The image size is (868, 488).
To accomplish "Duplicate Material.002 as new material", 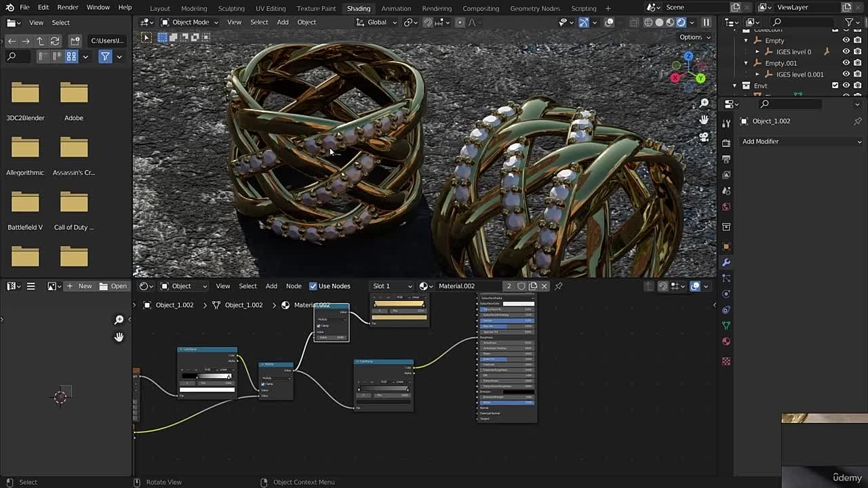I will tap(533, 286).
